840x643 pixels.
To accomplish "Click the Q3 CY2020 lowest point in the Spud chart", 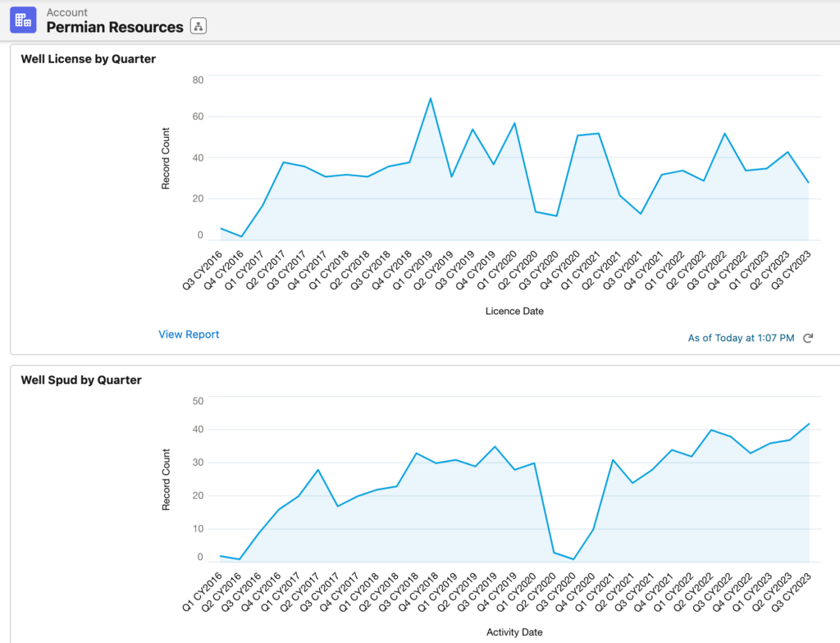I will (x=573, y=559).
